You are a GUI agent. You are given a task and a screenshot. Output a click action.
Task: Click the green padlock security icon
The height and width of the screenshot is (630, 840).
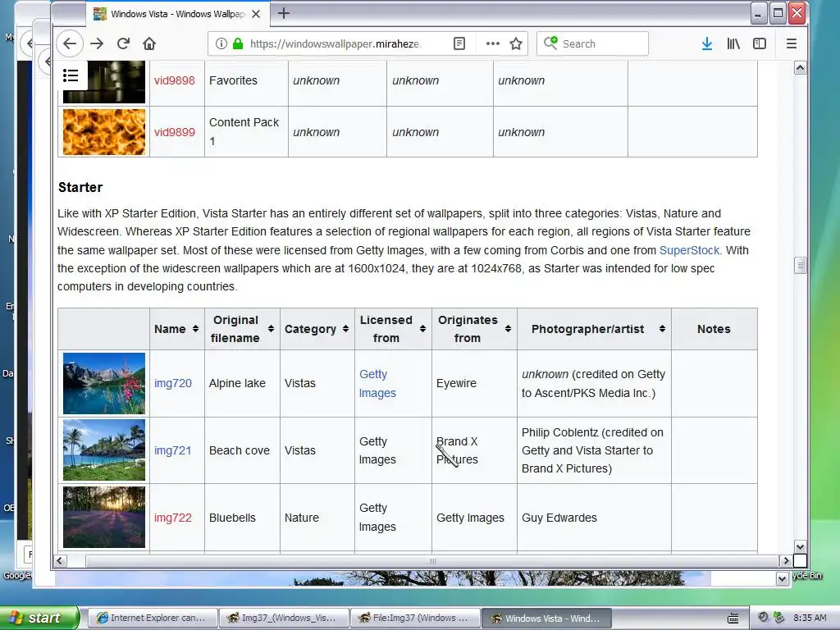(238, 43)
